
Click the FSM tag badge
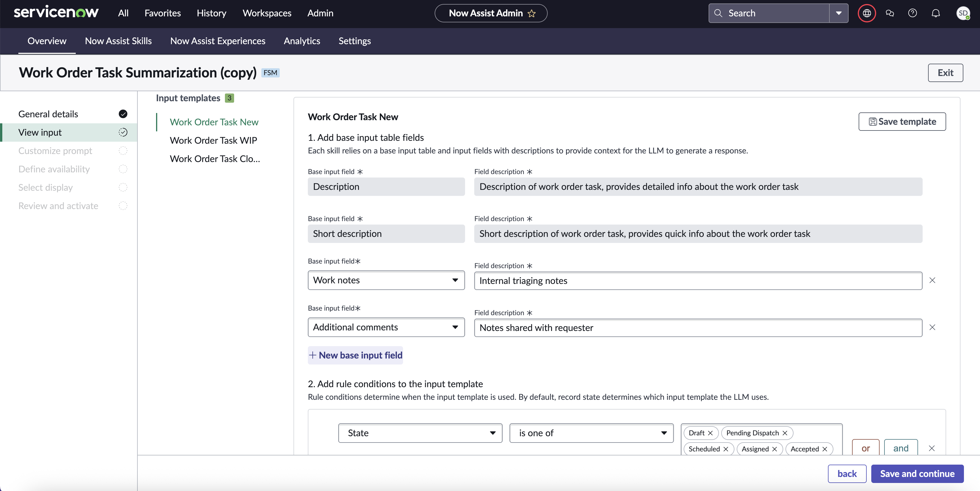pos(270,73)
